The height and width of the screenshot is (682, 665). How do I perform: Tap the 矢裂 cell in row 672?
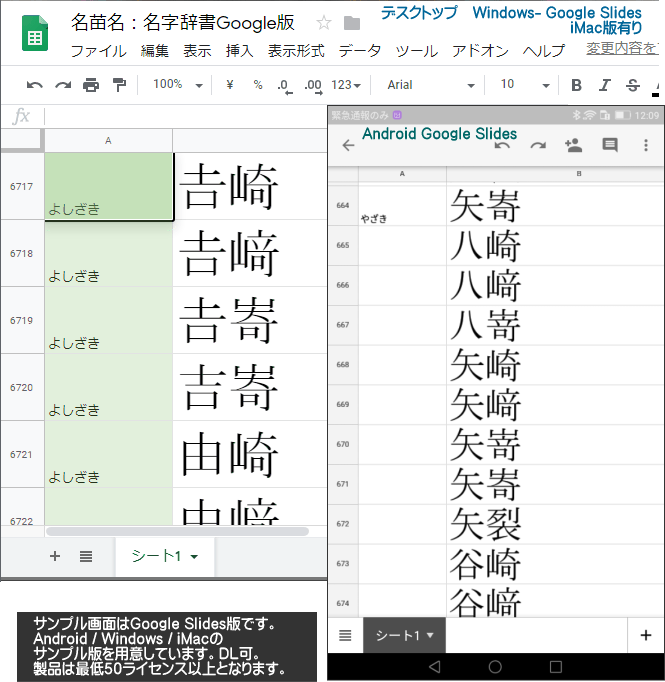[x=555, y=524]
